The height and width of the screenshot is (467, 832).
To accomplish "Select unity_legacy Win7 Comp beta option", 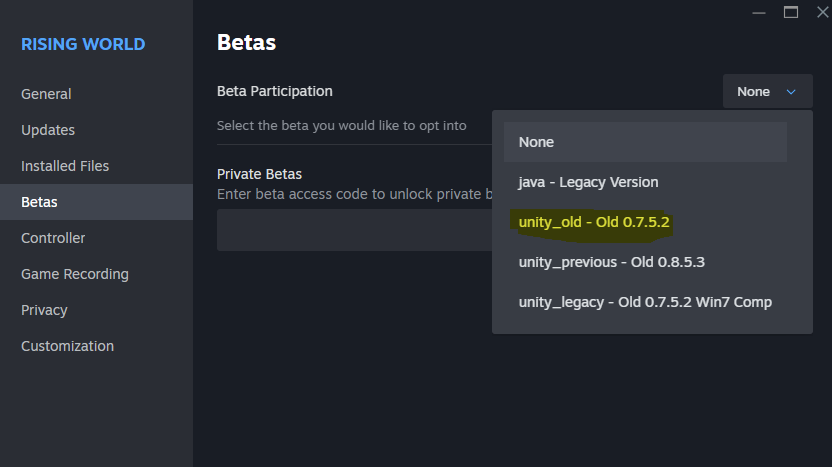I will click(645, 302).
